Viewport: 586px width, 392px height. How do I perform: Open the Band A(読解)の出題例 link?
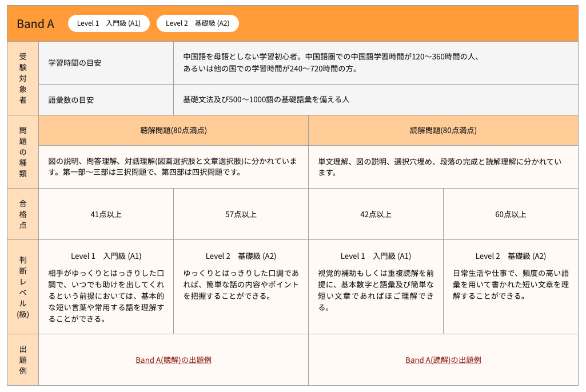[x=443, y=360]
